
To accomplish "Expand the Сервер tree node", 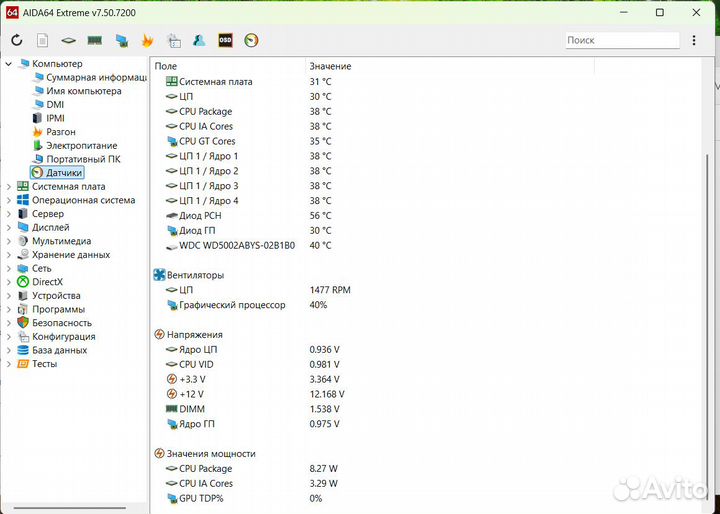I will point(9,214).
